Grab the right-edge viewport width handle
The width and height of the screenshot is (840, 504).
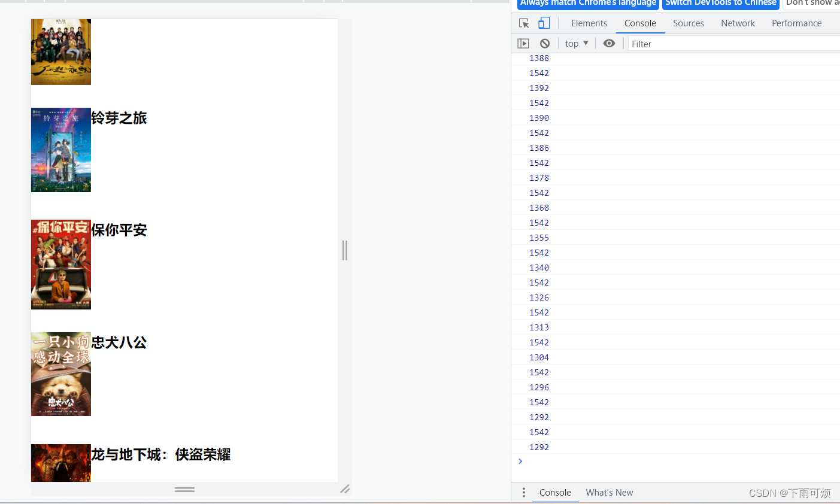pyautogui.click(x=345, y=250)
